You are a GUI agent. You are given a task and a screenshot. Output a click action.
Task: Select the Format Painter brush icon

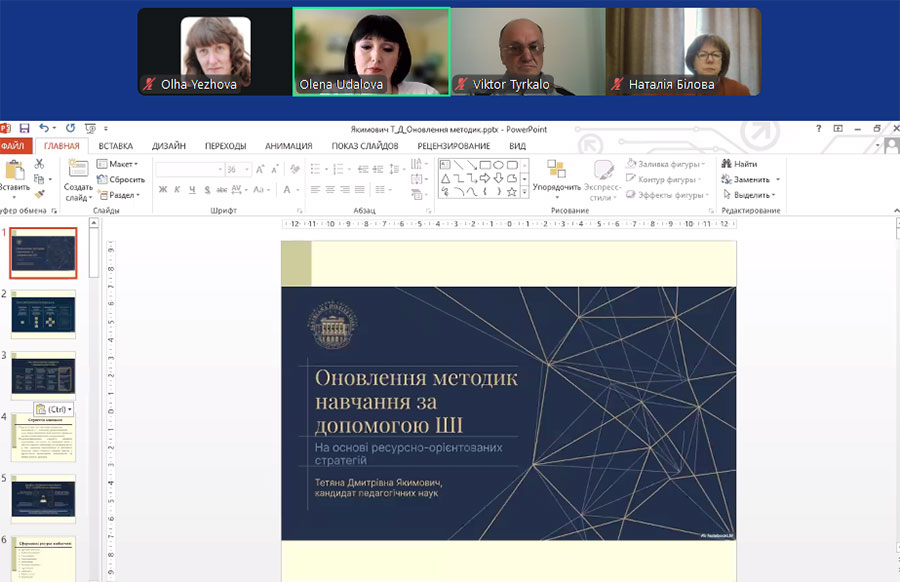[x=39, y=194]
